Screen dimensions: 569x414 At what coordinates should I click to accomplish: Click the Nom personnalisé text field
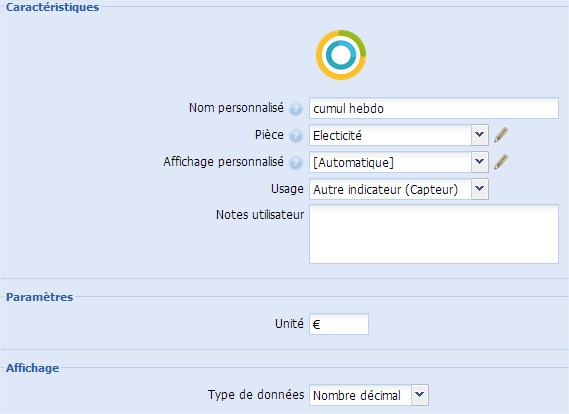(434, 108)
